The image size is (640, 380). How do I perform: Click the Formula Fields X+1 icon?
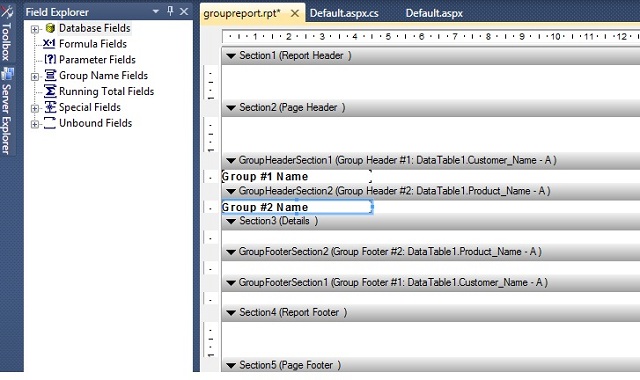click(49, 43)
